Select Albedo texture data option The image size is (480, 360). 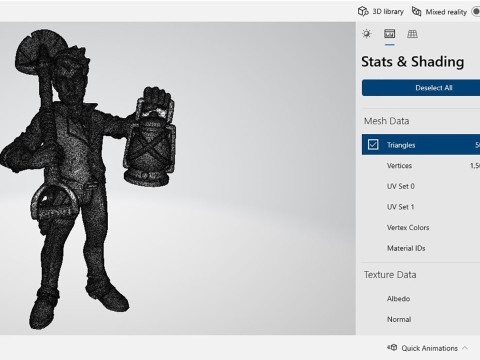tap(421, 299)
